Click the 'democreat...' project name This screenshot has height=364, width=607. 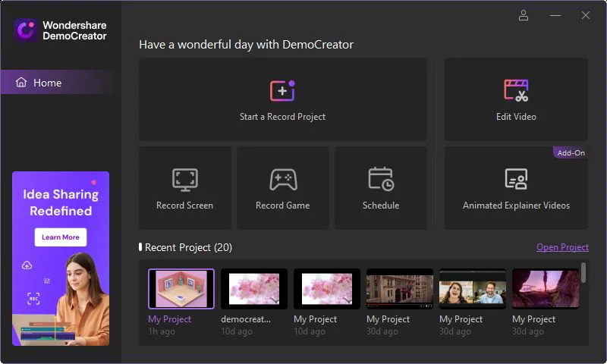tap(246, 319)
